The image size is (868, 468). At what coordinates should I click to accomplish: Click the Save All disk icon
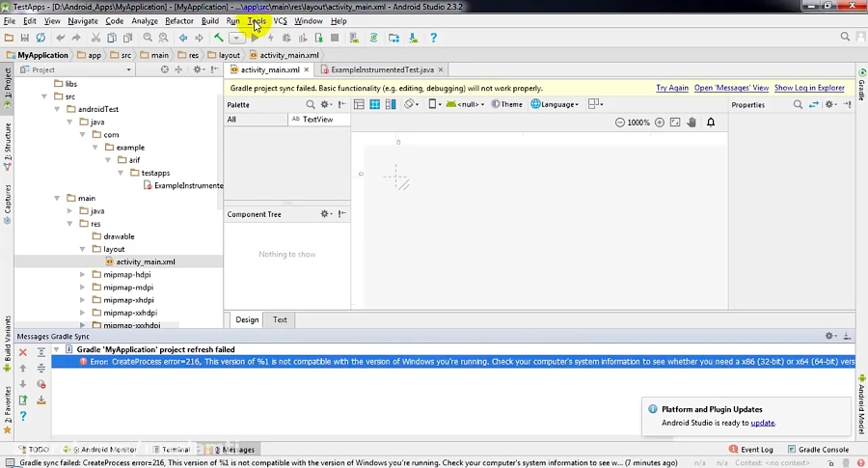coord(24,38)
